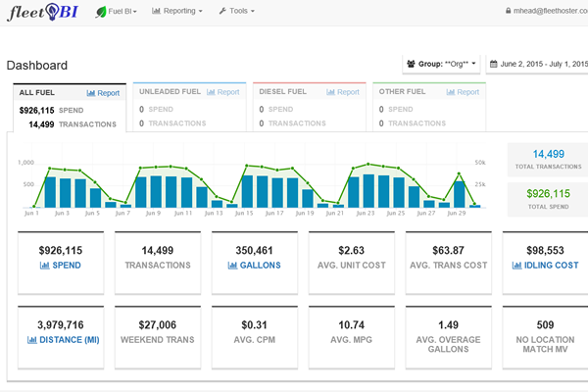Open the IDLING COST chart link
The image size is (588, 392).
tap(545, 266)
